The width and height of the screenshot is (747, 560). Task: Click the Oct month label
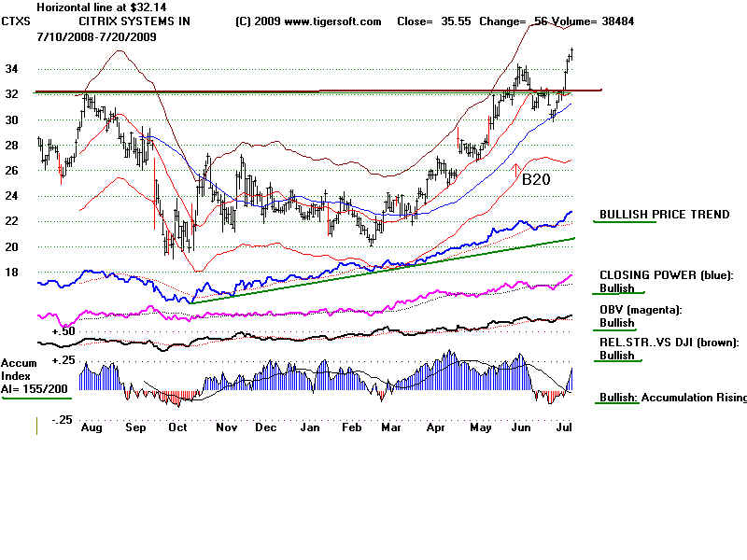point(177,427)
